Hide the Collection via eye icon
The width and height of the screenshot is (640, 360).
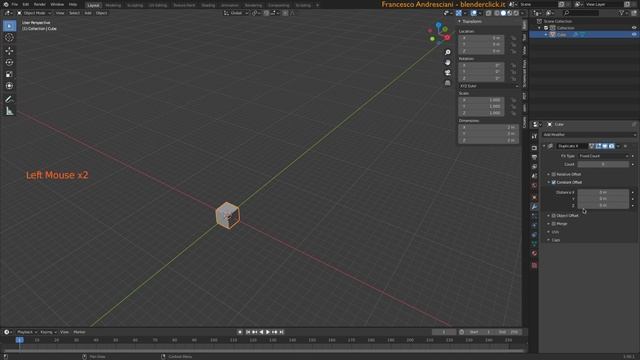coord(634,28)
